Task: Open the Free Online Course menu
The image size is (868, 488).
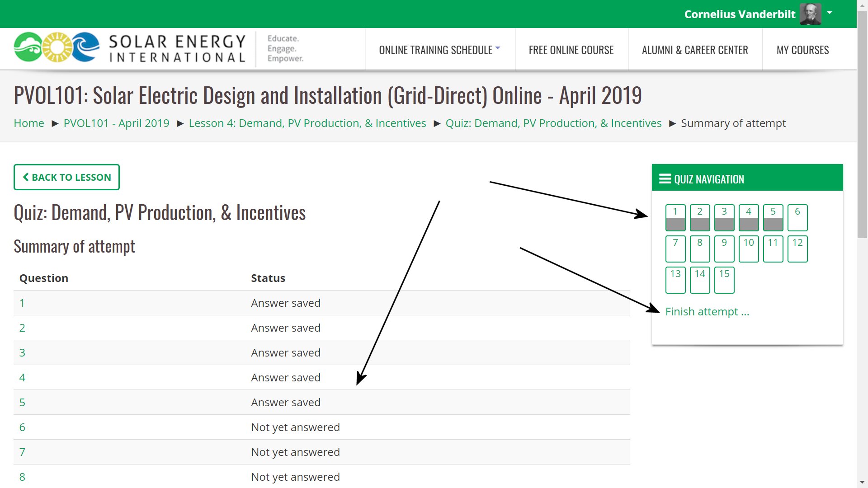Action: point(571,50)
